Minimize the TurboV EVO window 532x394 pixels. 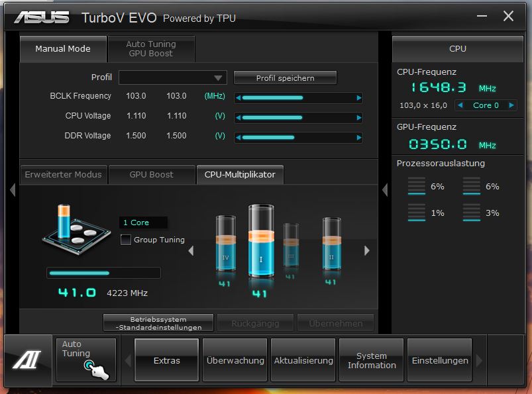tap(482, 16)
